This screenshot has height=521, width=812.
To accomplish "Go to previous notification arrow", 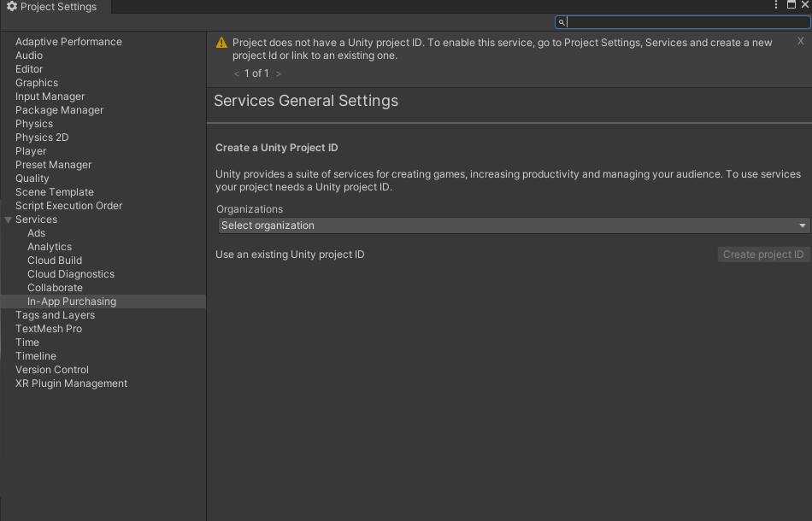I will pos(237,74).
